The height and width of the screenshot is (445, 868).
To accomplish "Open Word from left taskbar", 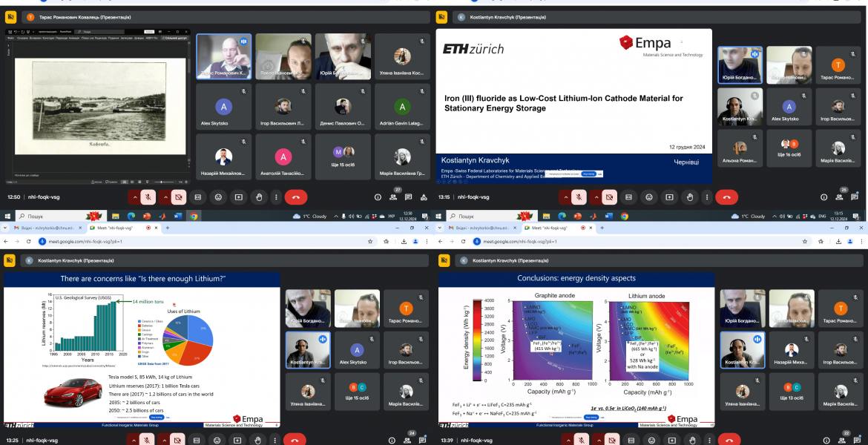I will click(x=178, y=216).
